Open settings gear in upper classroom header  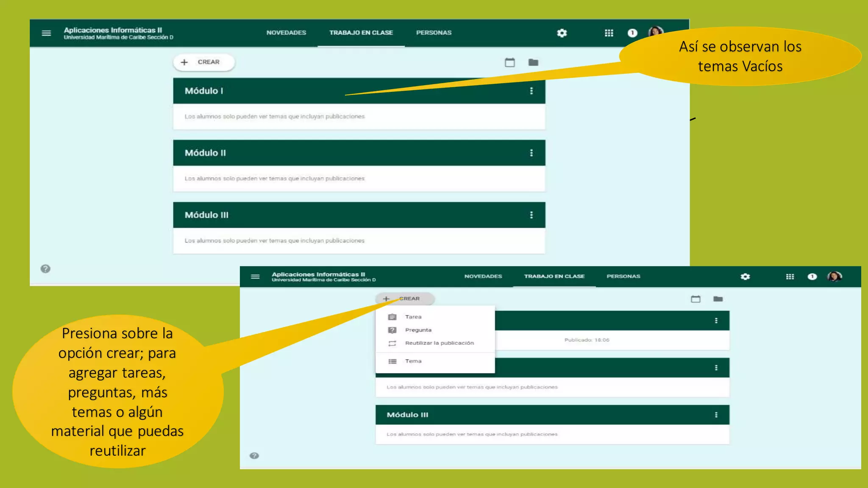562,33
